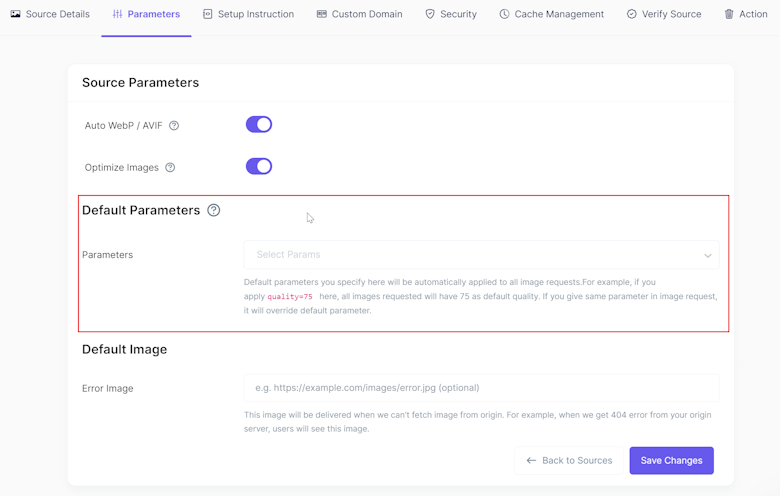
Task: Click the Action trash icon
Action: coord(729,14)
